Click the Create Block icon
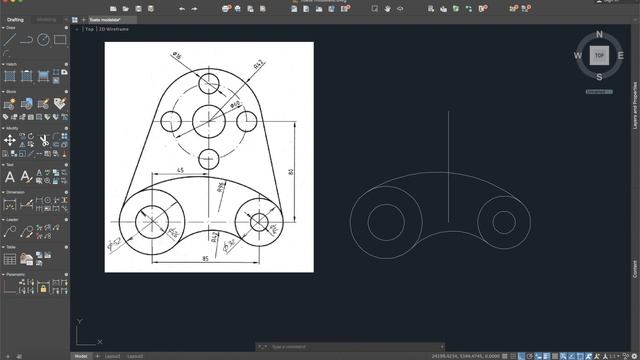Image resolution: width=640 pixels, height=360 pixels. (9, 104)
